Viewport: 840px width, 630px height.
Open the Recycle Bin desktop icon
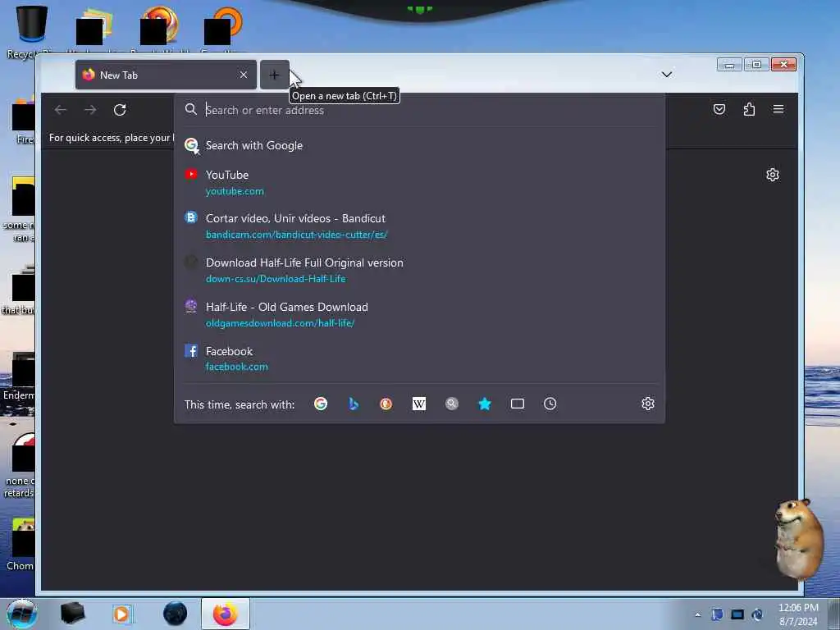pos(32,31)
